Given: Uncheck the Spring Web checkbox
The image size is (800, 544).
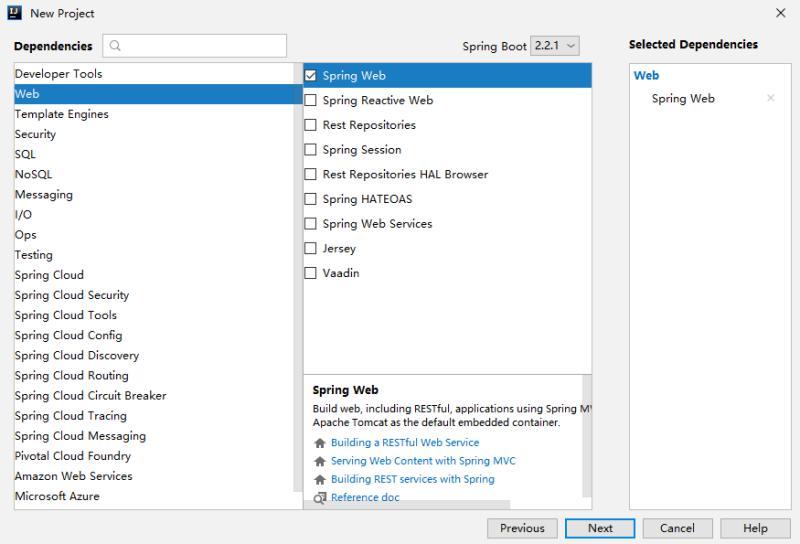Looking at the screenshot, I should (310, 76).
